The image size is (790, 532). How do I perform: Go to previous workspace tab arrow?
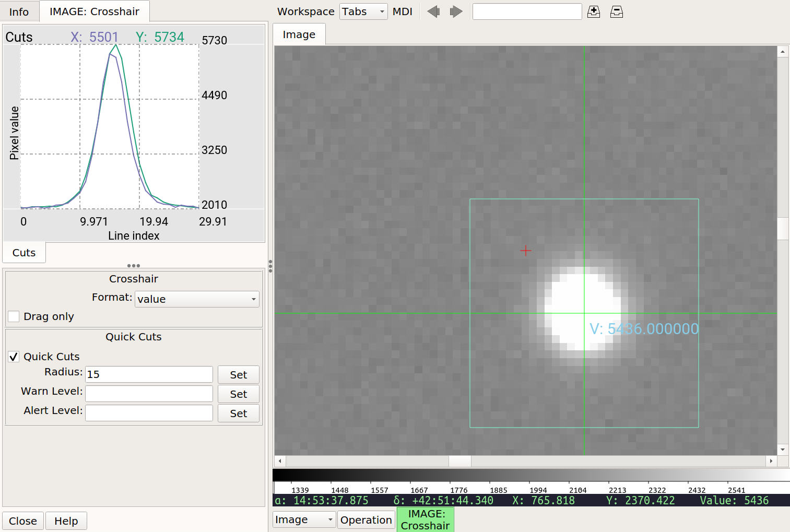coord(433,11)
